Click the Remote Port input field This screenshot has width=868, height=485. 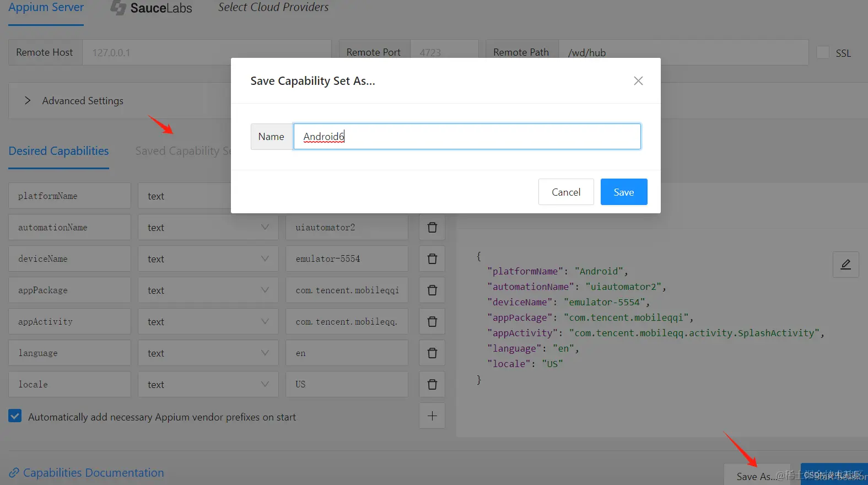[x=444, y=52]
